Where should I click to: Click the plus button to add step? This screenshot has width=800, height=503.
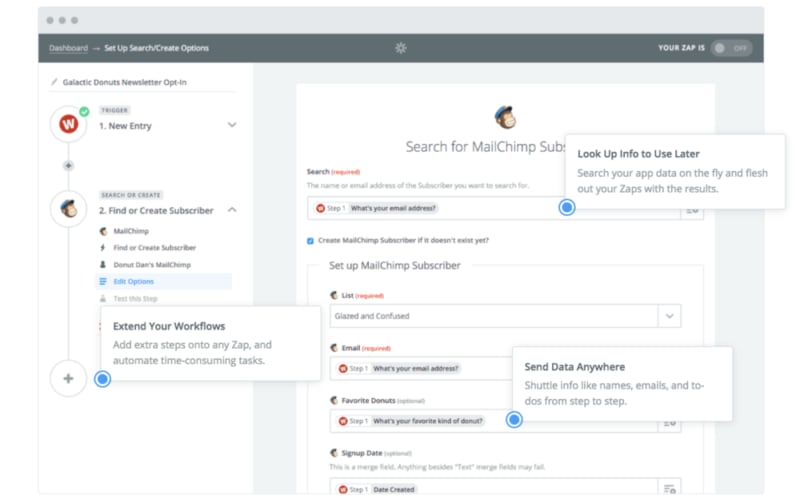[x=68, y=379]
